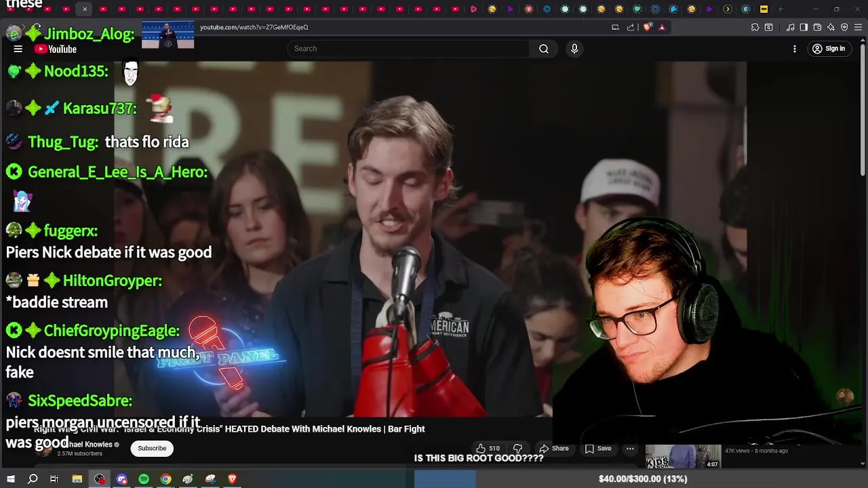Open the OBS taskbar icon
Screen dimensions: 868x488
coord(100,479)
